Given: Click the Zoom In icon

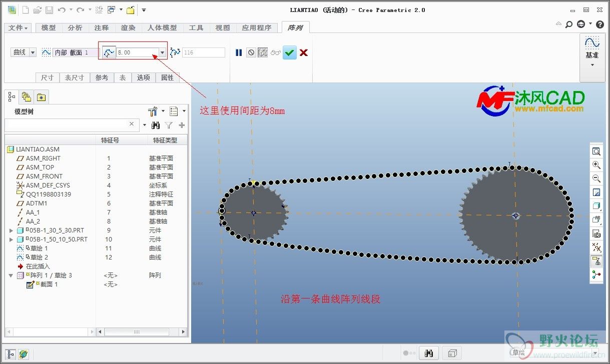Looking at the screenshot, I should pos(596,164).
